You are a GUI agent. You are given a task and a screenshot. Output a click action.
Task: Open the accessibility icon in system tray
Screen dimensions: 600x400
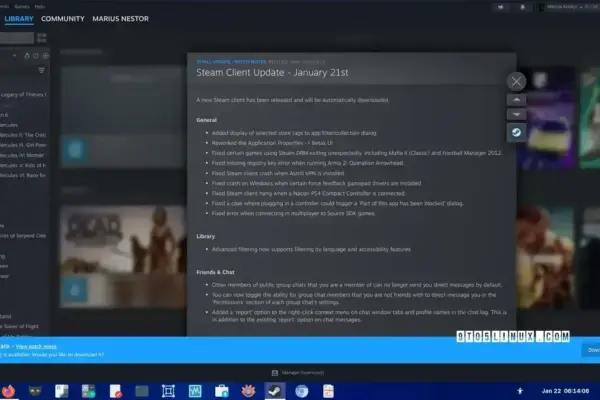click(520, 391)
